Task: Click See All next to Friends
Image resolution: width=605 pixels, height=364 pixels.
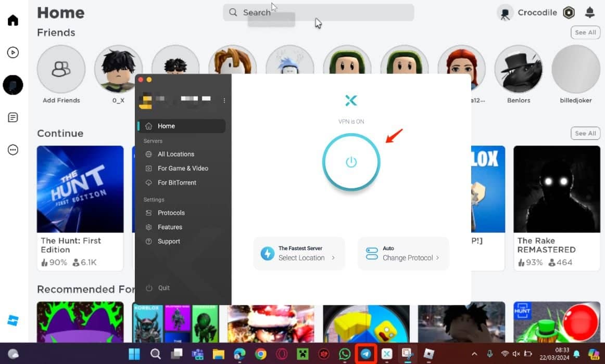Action: (585, 32)
